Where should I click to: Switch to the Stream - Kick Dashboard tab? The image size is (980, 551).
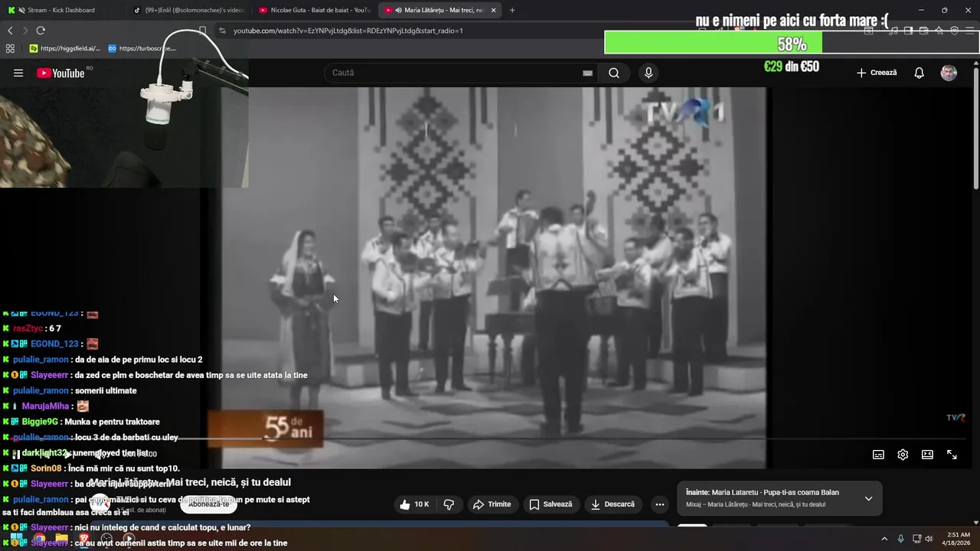(x=61, y=10)
